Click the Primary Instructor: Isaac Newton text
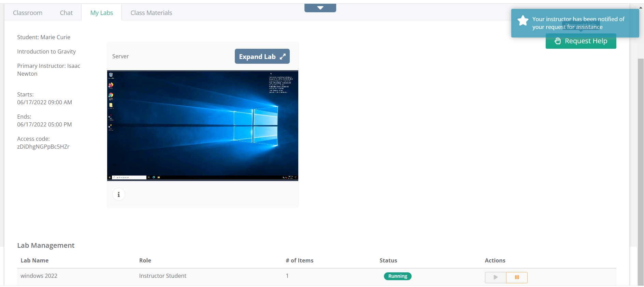 pyautogui.click(x=49, y=70)
